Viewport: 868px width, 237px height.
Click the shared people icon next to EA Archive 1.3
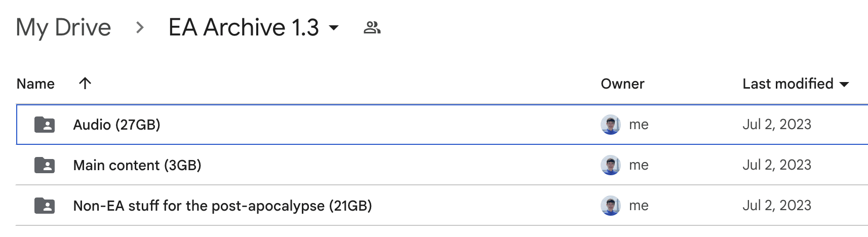(x=372, y=27)
